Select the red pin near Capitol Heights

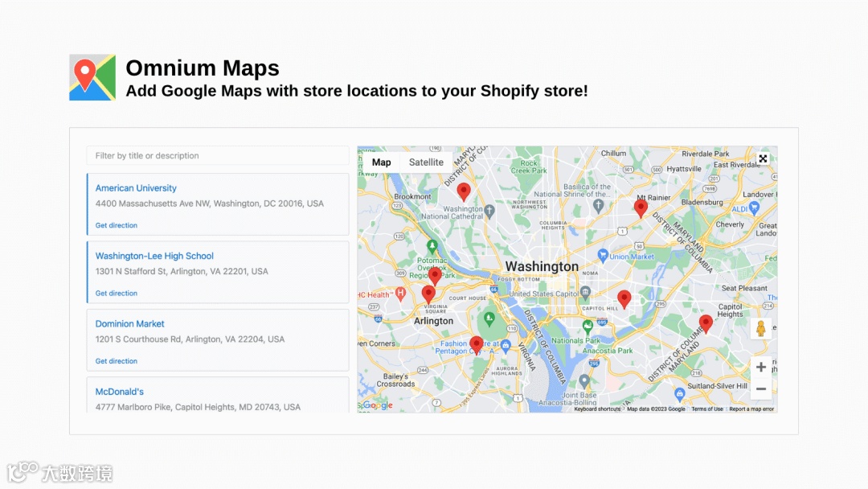(x=706, y=323)
